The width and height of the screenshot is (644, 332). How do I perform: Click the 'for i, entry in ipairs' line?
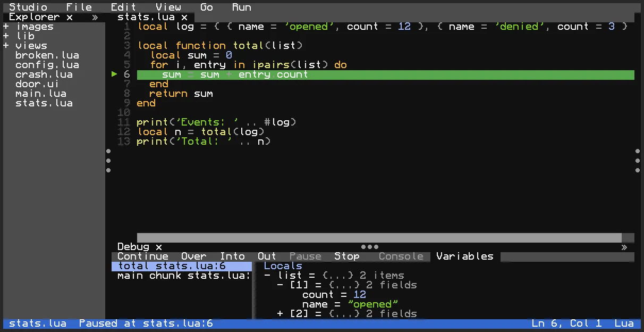click(x=248, y=65)
